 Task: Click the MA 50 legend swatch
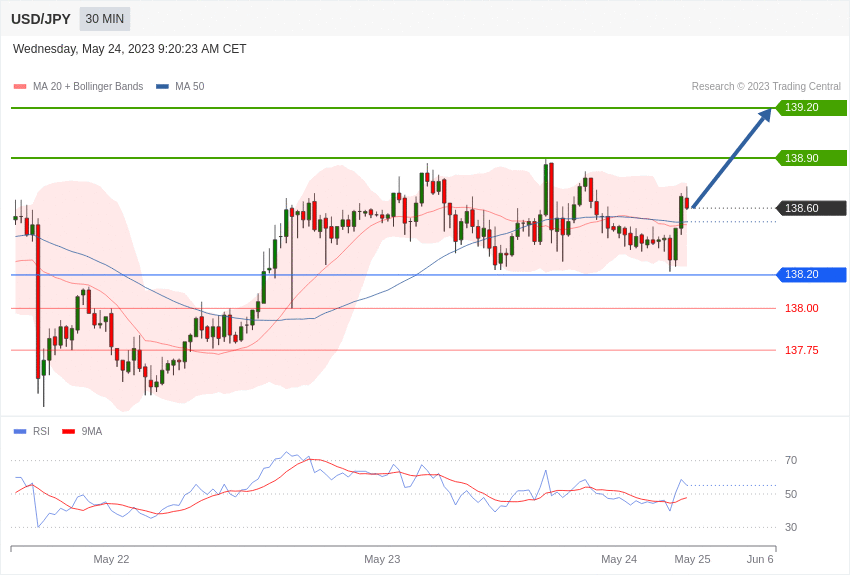(x=162, y=87)
